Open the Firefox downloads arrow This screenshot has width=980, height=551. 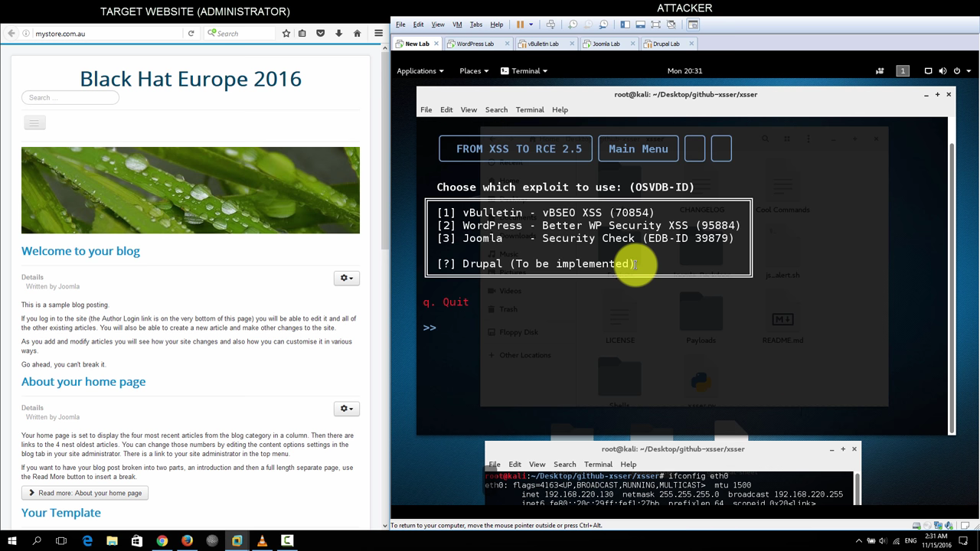click(338, 34)
